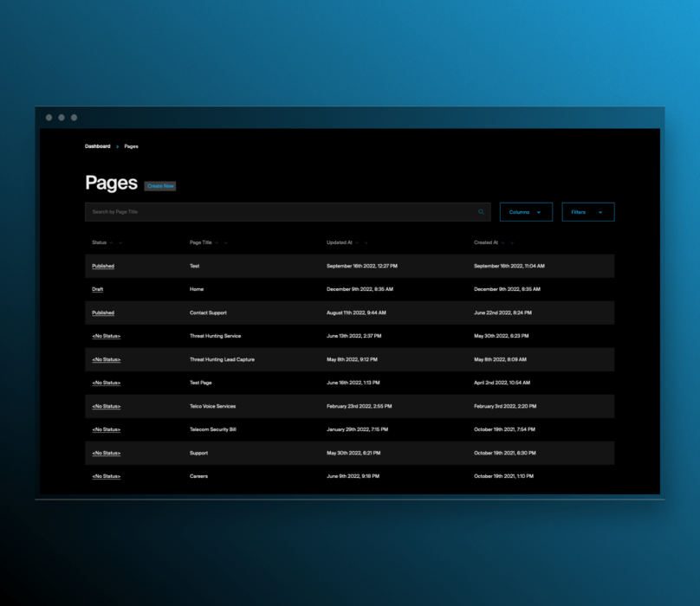Open No Status link for Telco Voice Services
Screen dimensions: 700x606
click(x=107, y=407)
